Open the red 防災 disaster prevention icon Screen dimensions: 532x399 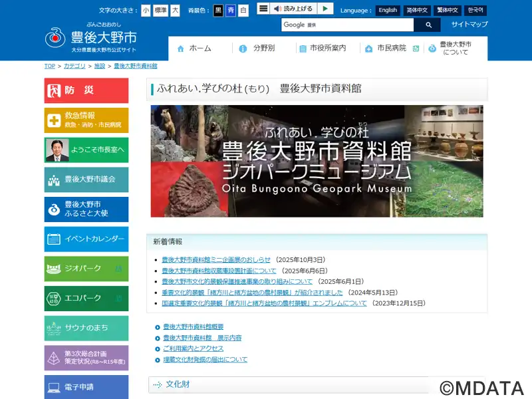[54, 90]
